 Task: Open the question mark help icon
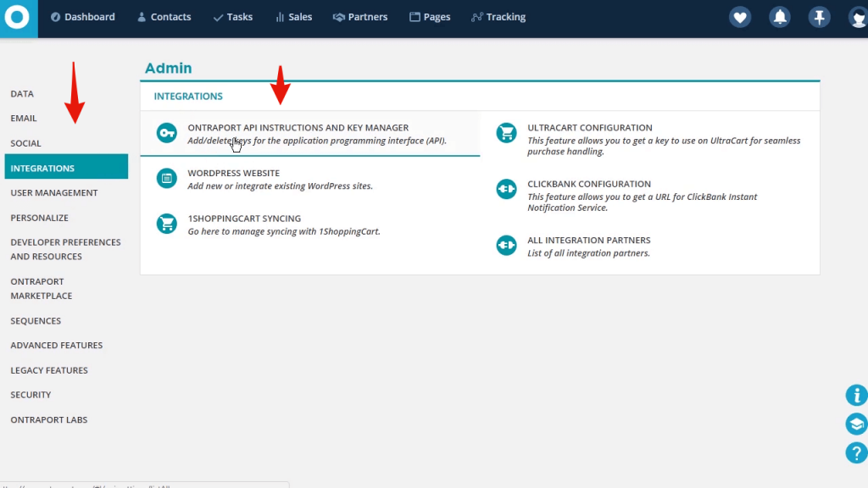click(x=856, y=453)
